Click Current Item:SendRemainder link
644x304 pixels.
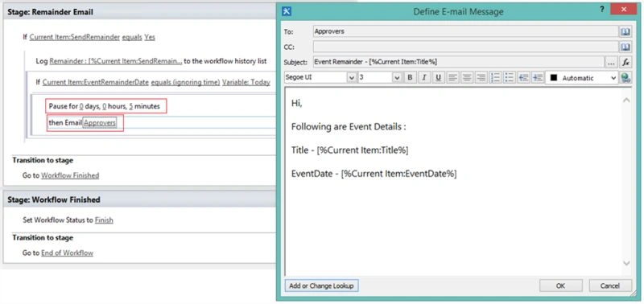(75, 37)
